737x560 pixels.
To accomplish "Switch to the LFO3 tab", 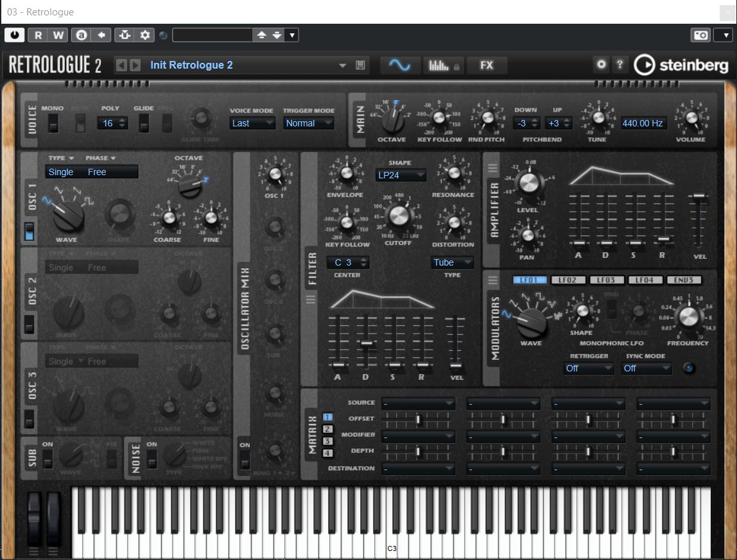I will click(606, 280).
